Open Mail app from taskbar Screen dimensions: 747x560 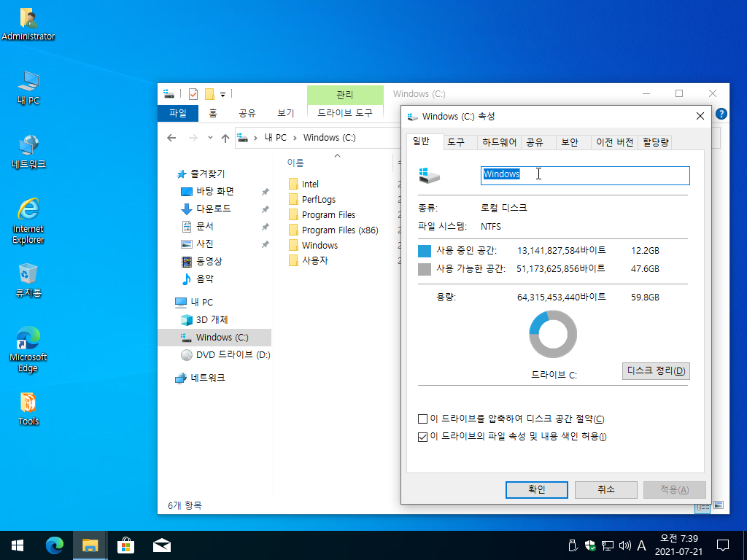click(x=162, y=545)
